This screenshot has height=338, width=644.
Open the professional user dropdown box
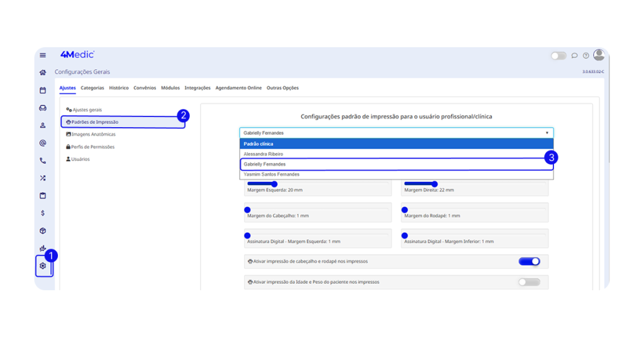pyautogui.click(x=396, y=133)
